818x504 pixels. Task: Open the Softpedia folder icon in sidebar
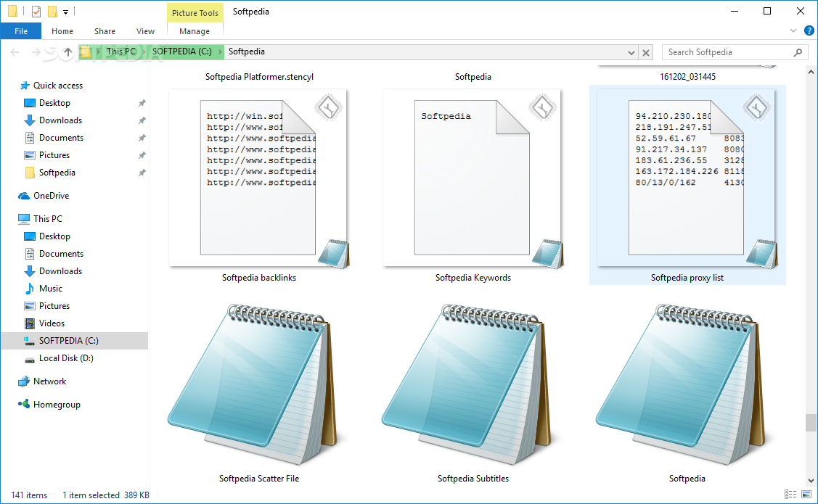tap(30, 173)
